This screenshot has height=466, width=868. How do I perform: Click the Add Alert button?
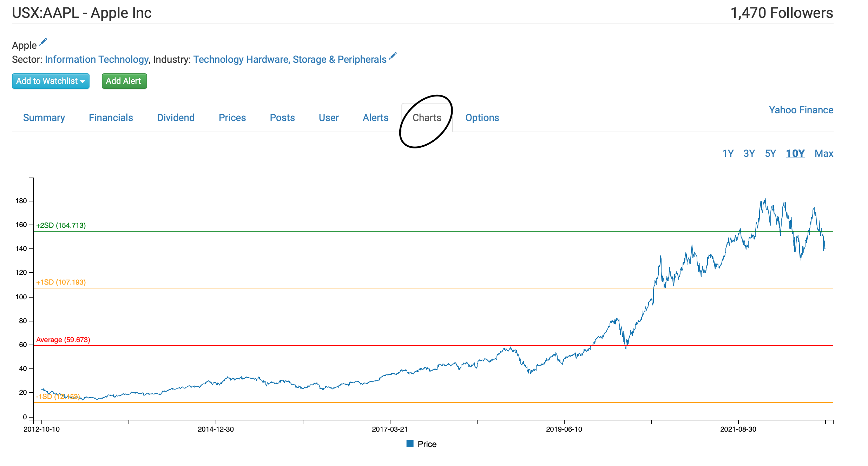(124, 81)
